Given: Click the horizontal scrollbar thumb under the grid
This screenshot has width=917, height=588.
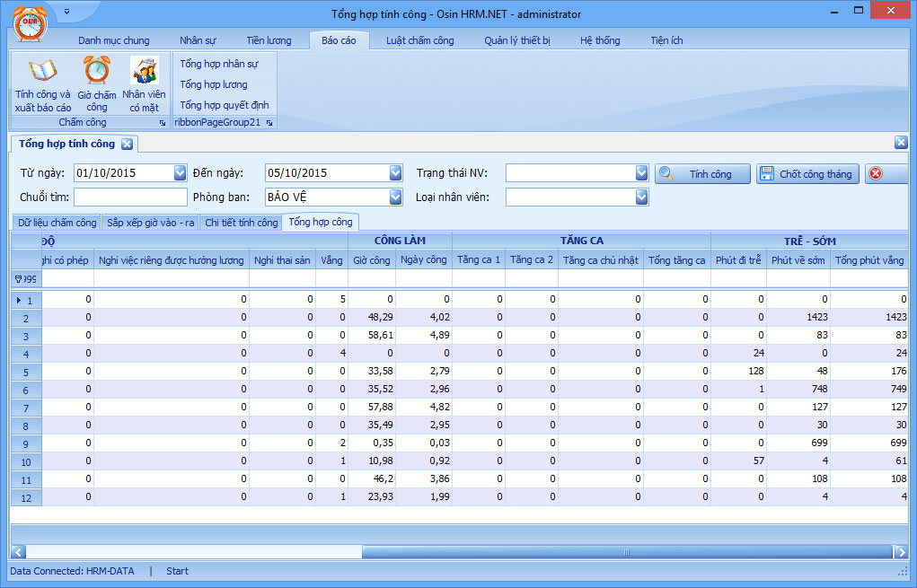Looking at the screenshot, I should (625, 552).
